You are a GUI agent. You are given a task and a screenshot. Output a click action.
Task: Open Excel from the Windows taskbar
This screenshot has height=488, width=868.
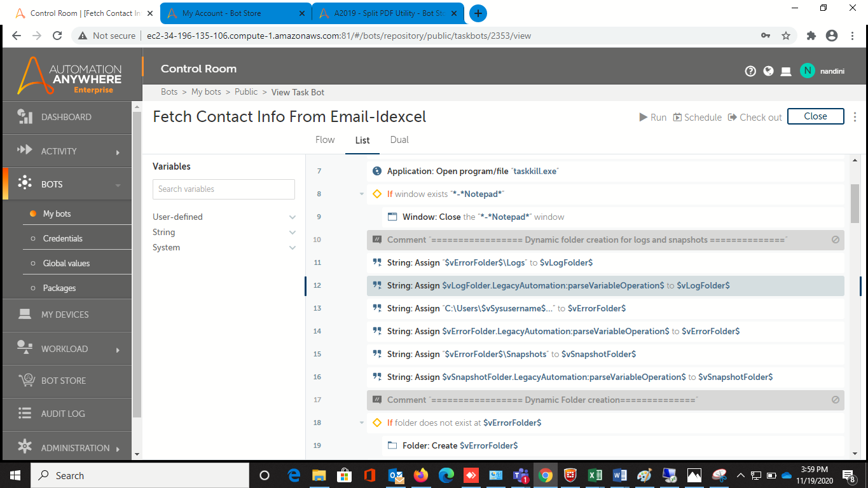pyautogui.click(x=595, y=475)
